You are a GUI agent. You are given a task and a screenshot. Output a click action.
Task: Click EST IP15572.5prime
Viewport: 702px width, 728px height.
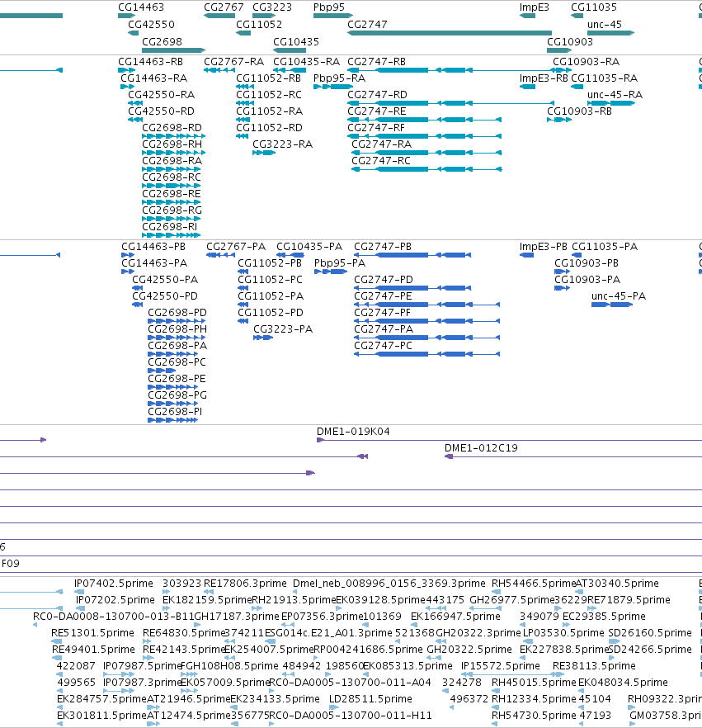[500, 666]
